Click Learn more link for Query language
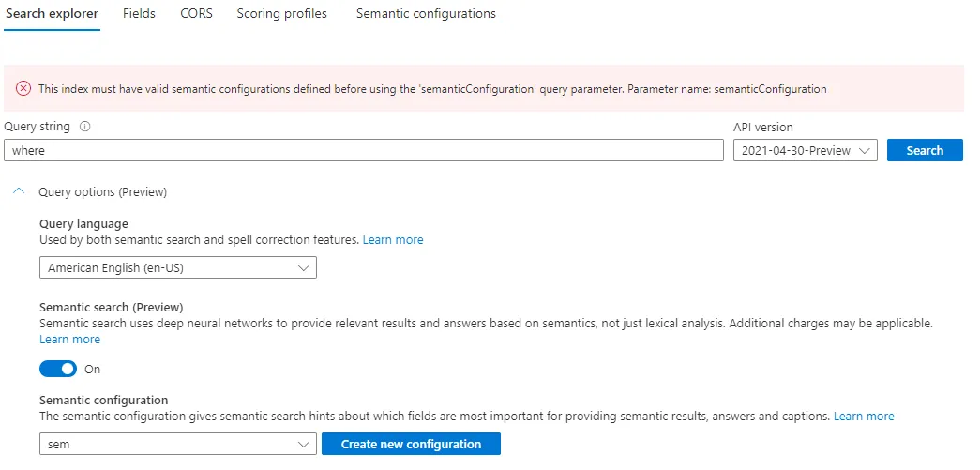Screen dimensions: 980x470 click(x=393, y=240)
